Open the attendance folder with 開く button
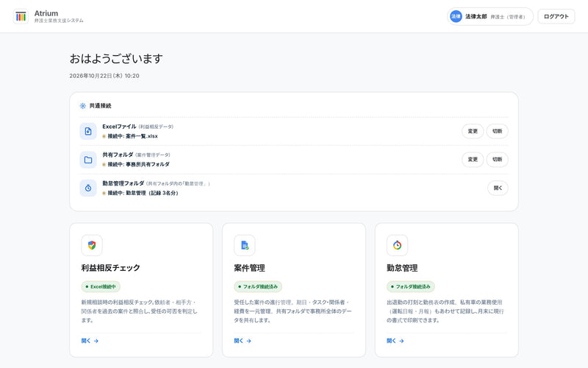Viewport: 588px width, 368px height. click(498, 188)
